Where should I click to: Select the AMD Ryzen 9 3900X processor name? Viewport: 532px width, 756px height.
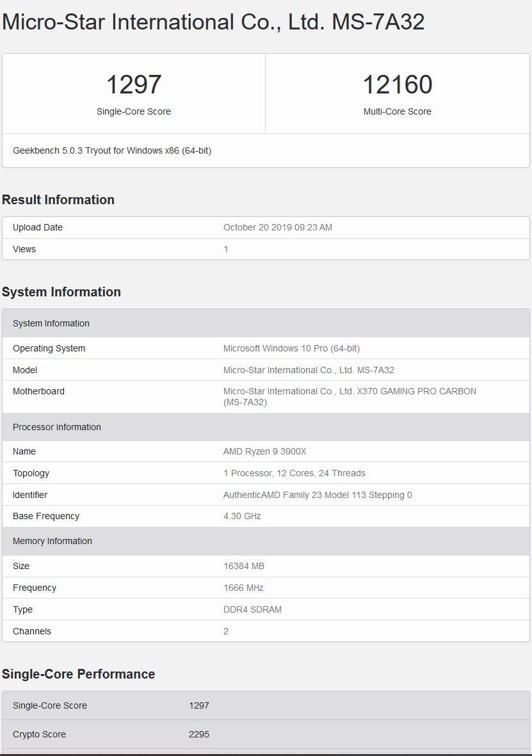coord(264,452)
